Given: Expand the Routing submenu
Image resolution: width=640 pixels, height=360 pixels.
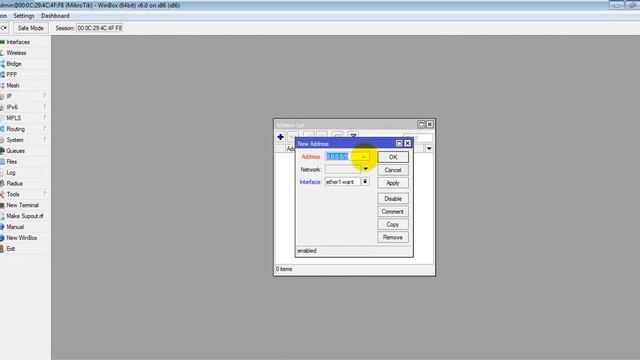Looking at the screenshot, I should point(24,129).
